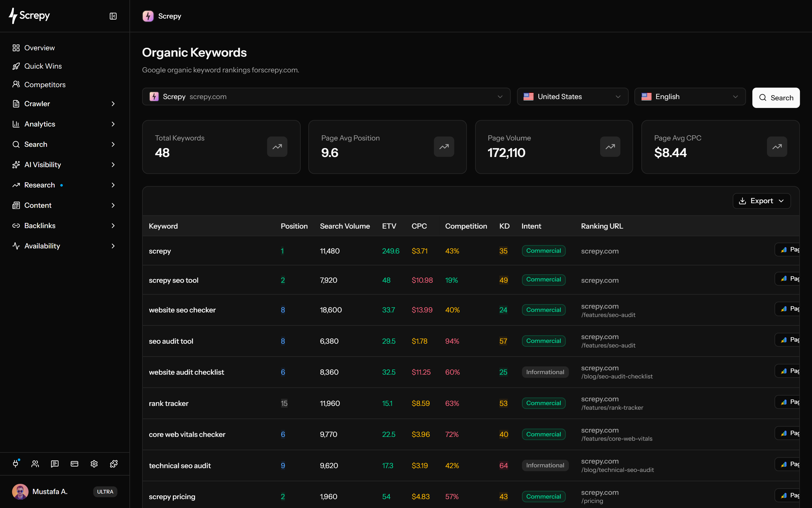Open the settings gear icon

coord(94,464)
